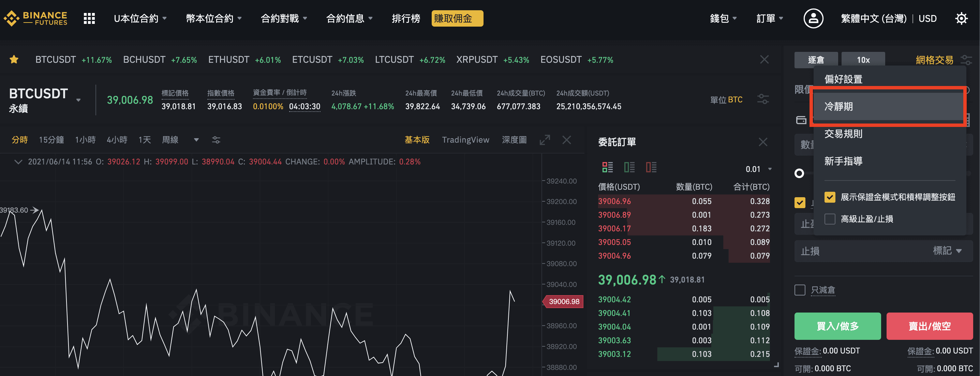
Task: Click the 賺取佣金 button
Action: click(x=457, y=18)
